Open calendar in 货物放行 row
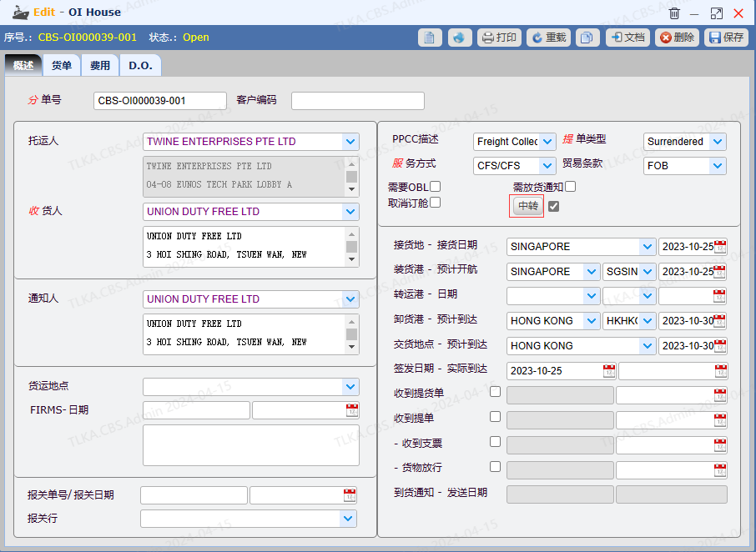The height and width of the screenshot is (552, 756). [x=720, y=470]
